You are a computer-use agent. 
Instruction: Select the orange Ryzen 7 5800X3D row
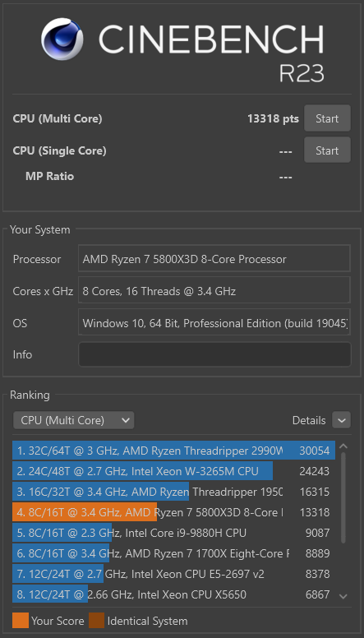[173, 512]
